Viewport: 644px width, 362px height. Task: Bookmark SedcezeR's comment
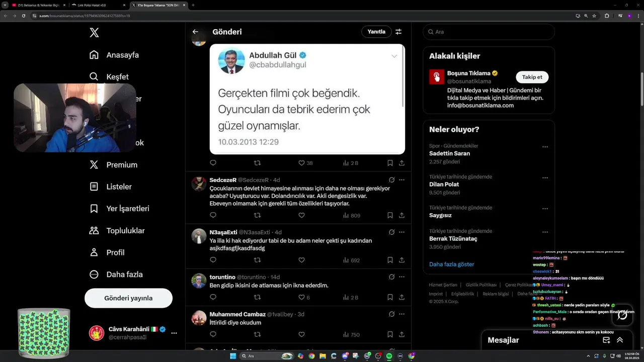point(390,215)
